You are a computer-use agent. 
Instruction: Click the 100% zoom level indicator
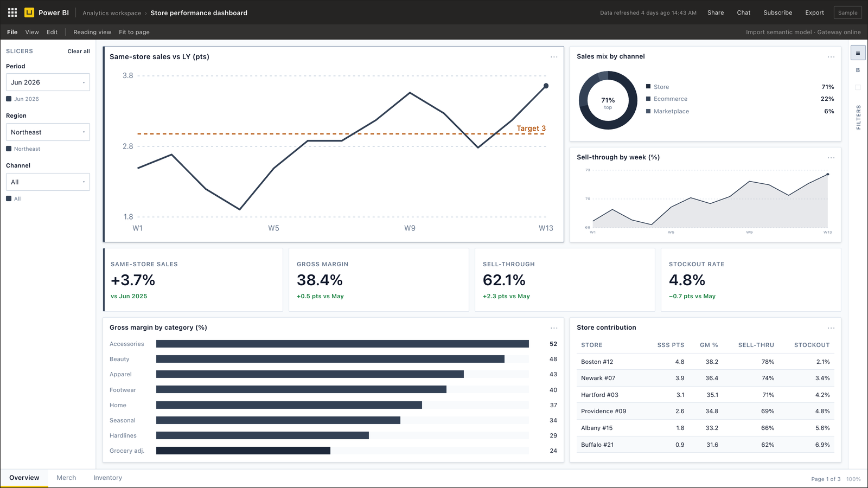853,479
